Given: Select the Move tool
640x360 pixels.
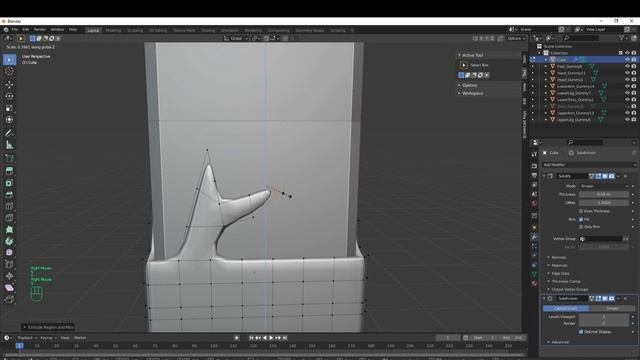Looking at the screenshot, I should tap(9, 84).
